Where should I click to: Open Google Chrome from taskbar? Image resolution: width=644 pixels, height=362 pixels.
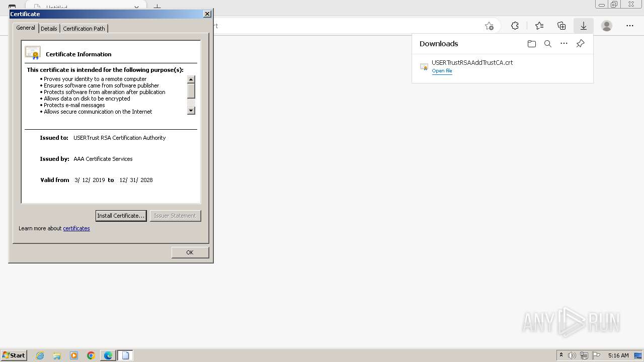91,355
